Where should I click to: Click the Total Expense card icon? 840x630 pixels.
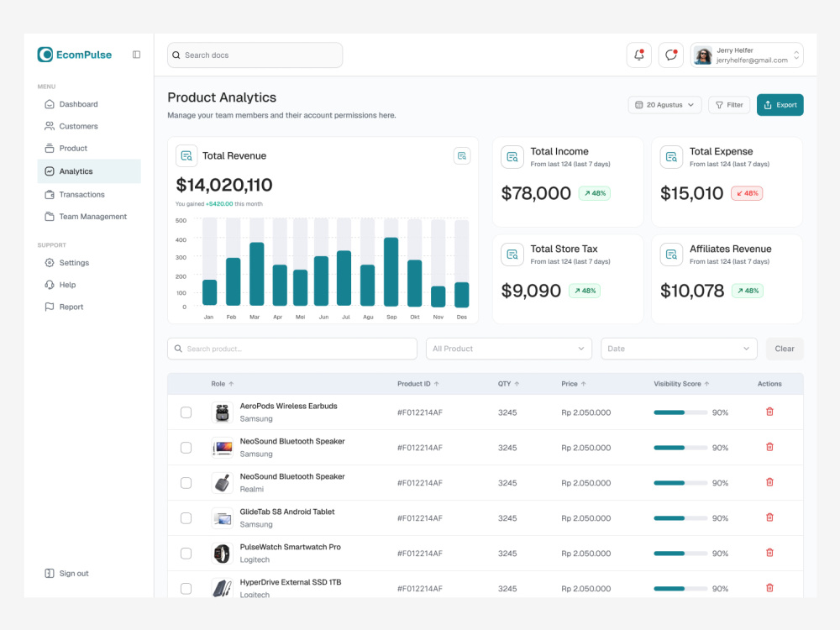(671, 157)
